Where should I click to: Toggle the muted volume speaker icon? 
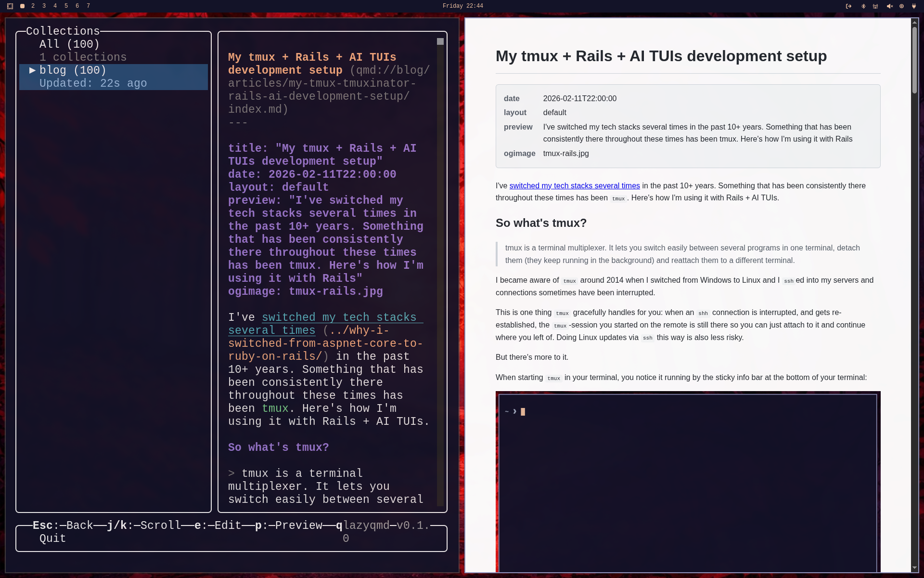(x=889, y=6)
